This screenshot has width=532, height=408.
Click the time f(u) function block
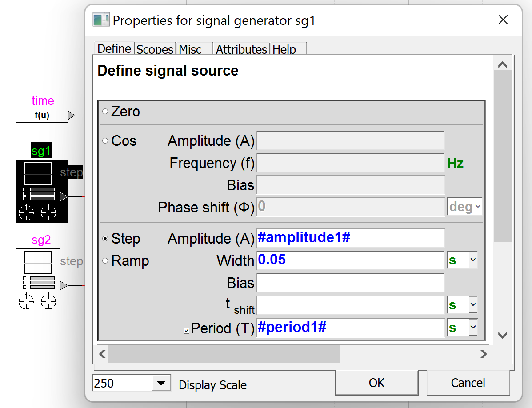pos(42,115)
